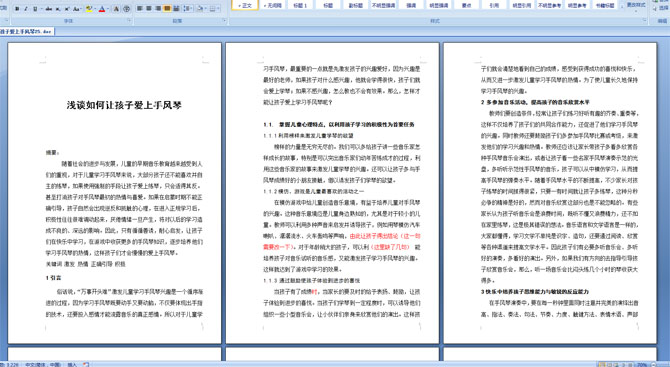Open the shading color dropdown arrow
The height and width of the screenshot is (367, 670).
(x=206, y=9)
